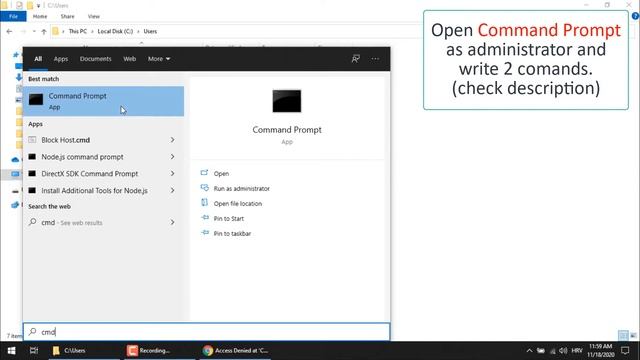The width and height of the screenshot is (640, 360).
Task: Show hidden system tray icons
Action: click(529, 351)
